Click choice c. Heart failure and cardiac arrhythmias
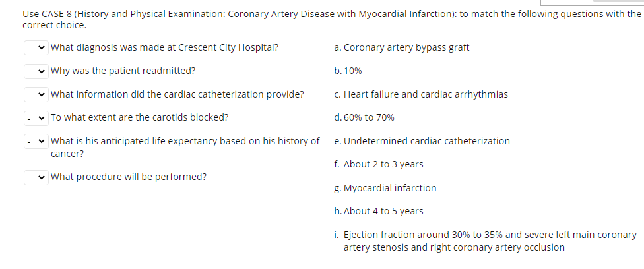Image resolution: width=644 pixels, height=269 pixels. 421,94
